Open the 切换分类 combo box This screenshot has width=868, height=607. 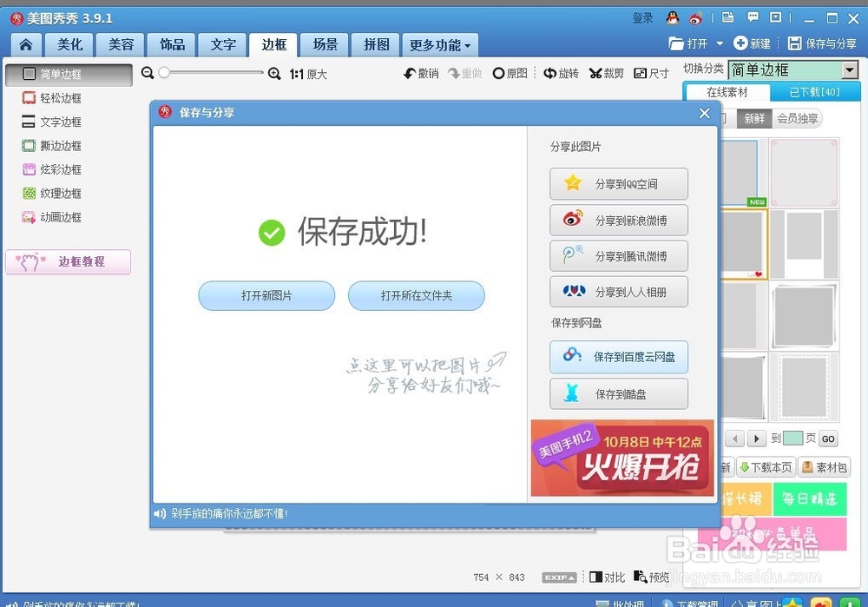(x=793, y=69)
